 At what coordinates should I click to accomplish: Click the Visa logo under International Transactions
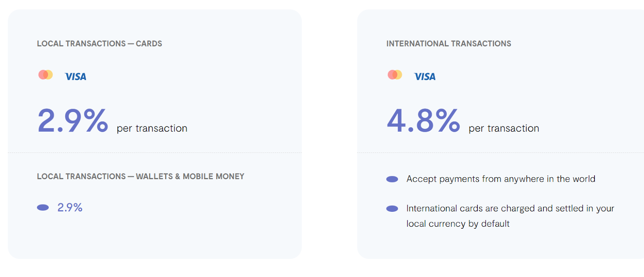(x=425, y=76)
